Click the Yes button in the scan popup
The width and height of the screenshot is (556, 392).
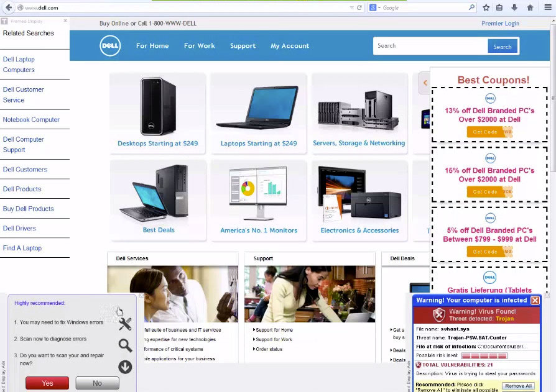[x=46, y=383]
